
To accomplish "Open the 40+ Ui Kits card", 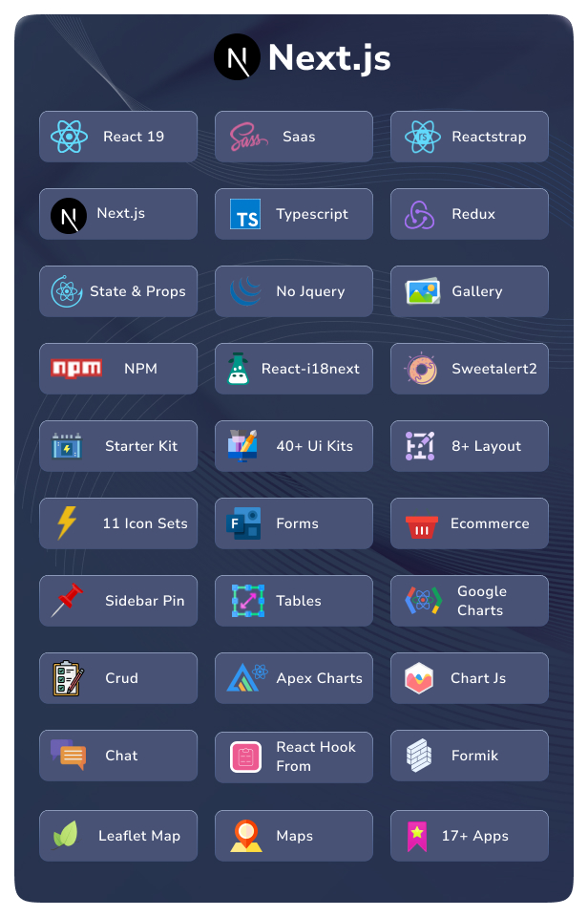I will (294, 446).
